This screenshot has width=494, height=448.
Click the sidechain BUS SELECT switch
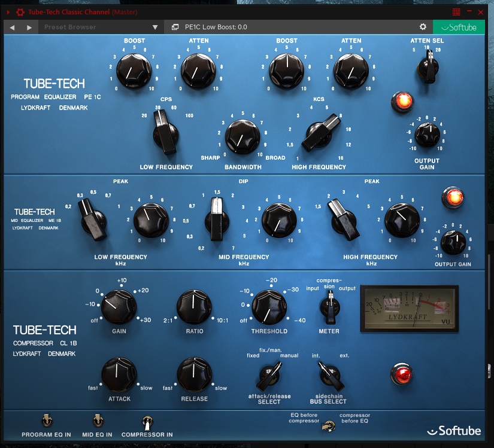click(x=331, y=376)
